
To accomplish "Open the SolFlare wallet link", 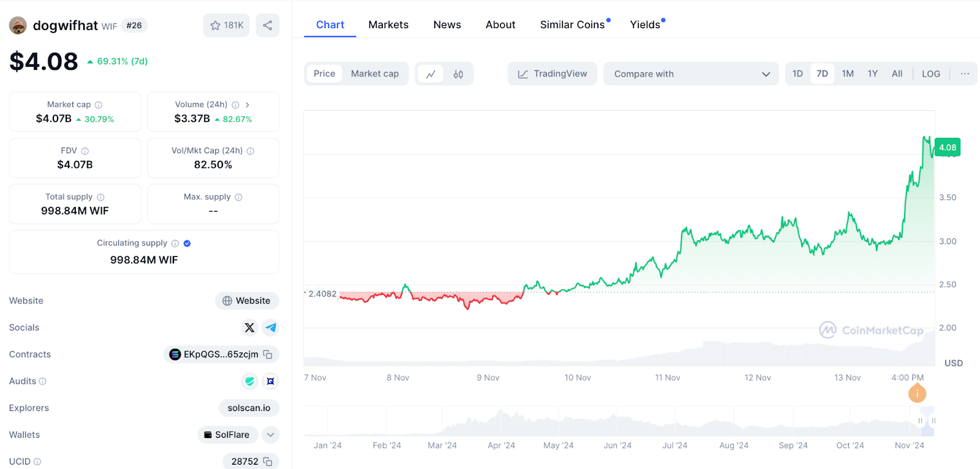I will pos(227,435).
